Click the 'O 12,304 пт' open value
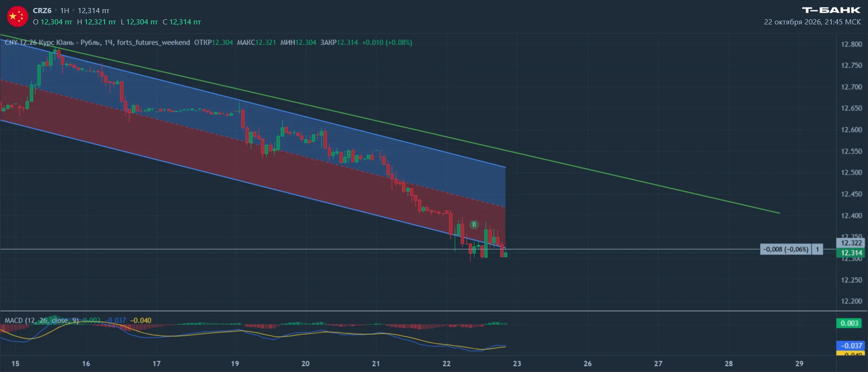Screen dimensions: 868x372 coord(53,22)
